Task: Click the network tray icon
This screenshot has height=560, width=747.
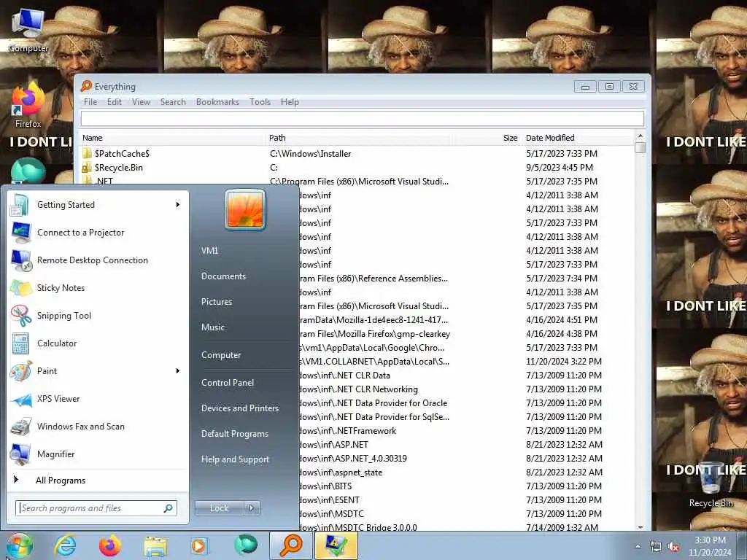Action: coord(656,547)
